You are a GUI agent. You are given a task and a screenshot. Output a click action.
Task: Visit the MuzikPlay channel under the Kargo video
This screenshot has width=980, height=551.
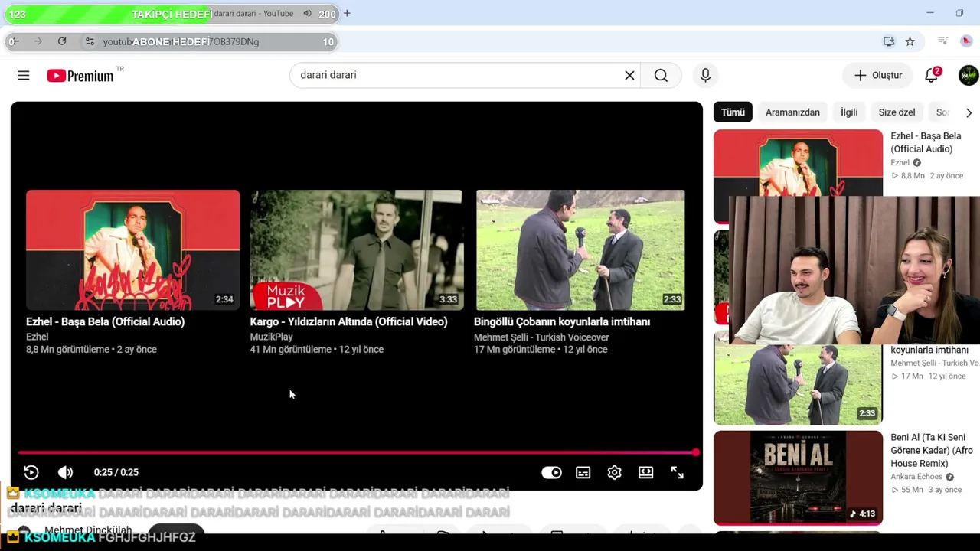pyautogui.click(x=271, y=337)
